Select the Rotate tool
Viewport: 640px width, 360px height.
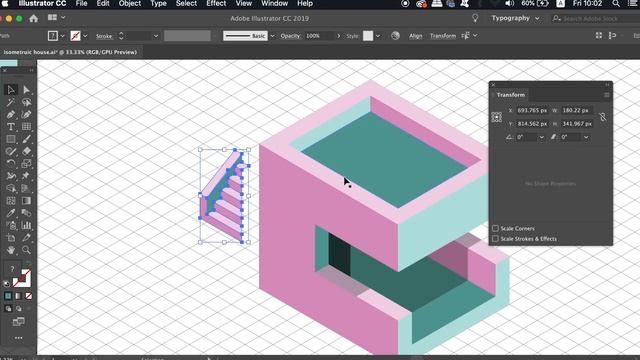[x=11, y=164]
